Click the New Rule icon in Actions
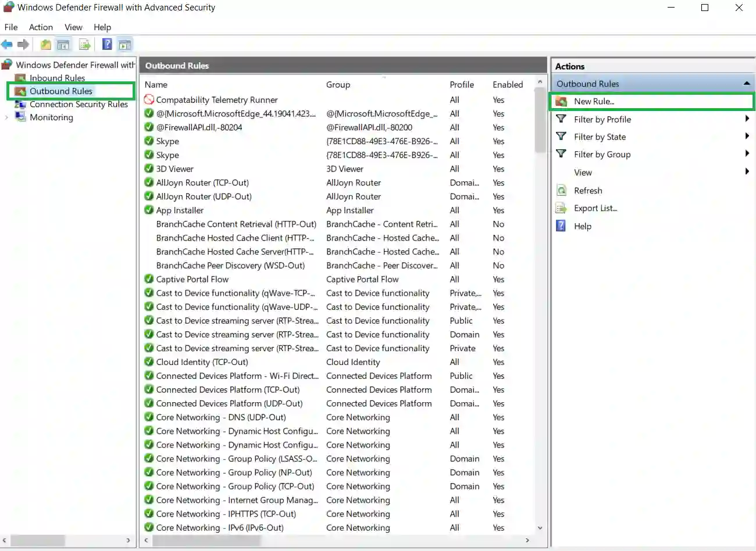 (561, 101)
